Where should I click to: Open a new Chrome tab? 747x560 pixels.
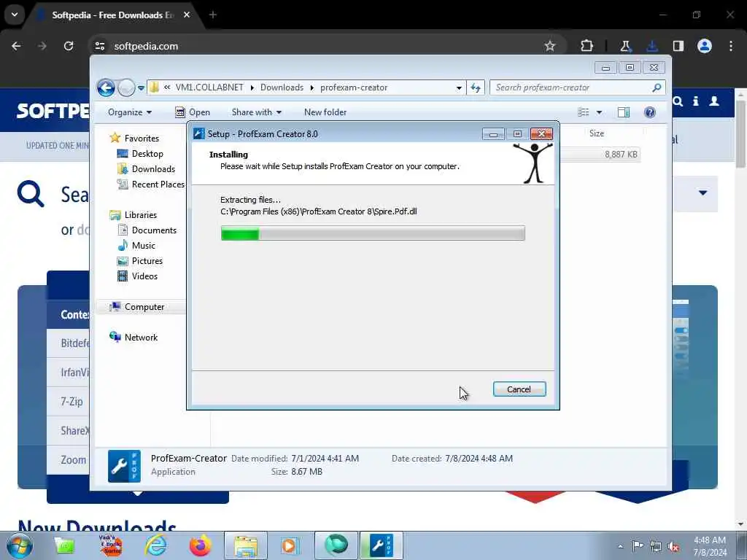point(213,15)
